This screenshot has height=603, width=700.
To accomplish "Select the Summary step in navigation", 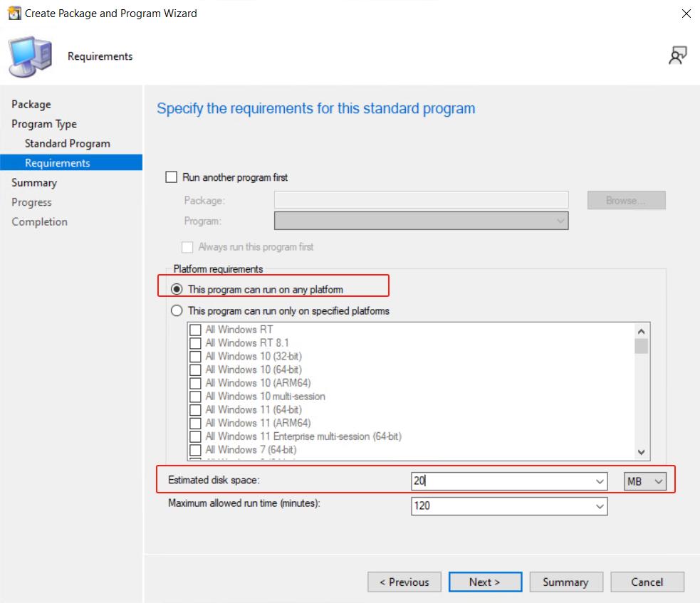I will pos(34,183).
